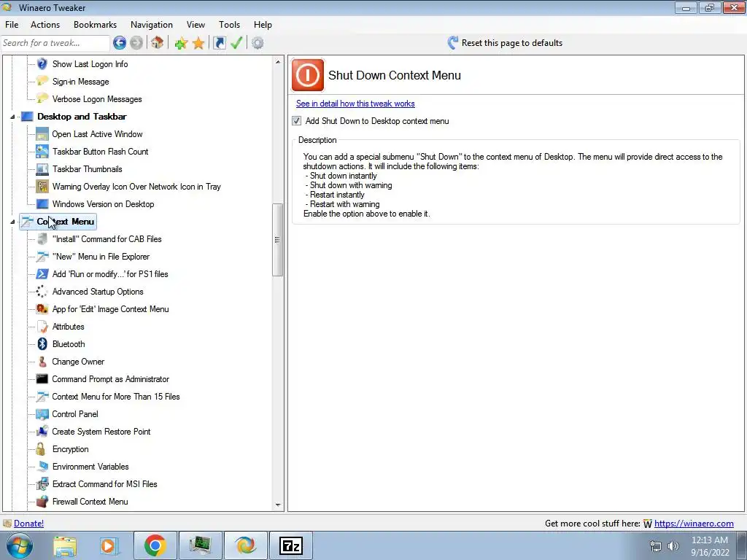Screen dimensions: 747x560
Task: Click Reset this page to defaults
Action: coord(505,43)
